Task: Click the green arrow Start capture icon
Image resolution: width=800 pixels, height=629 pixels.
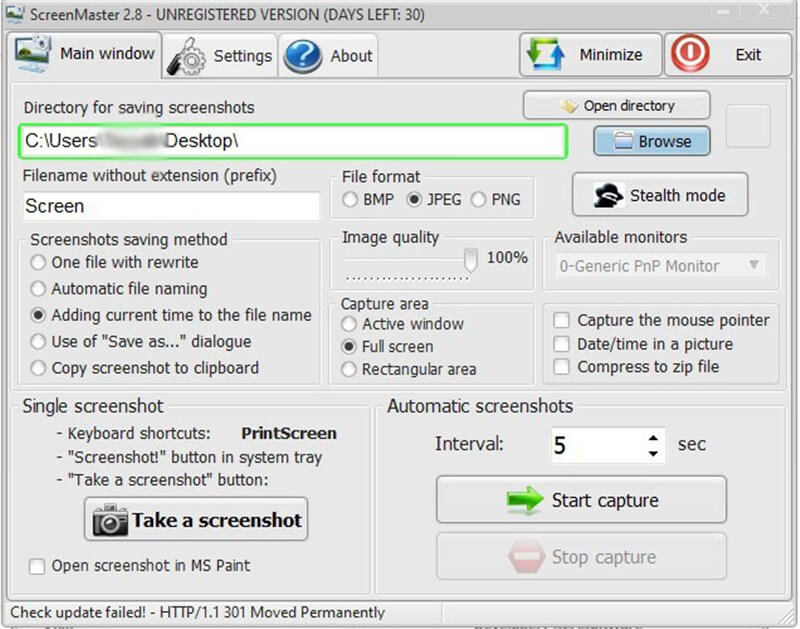Action: coord(523,500)
